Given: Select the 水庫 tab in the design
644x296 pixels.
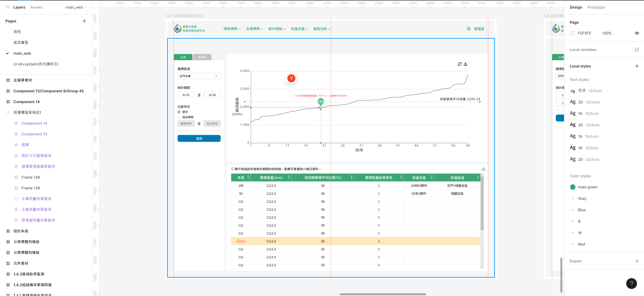Looking at the screenshot, I should [x=183, y=57].
